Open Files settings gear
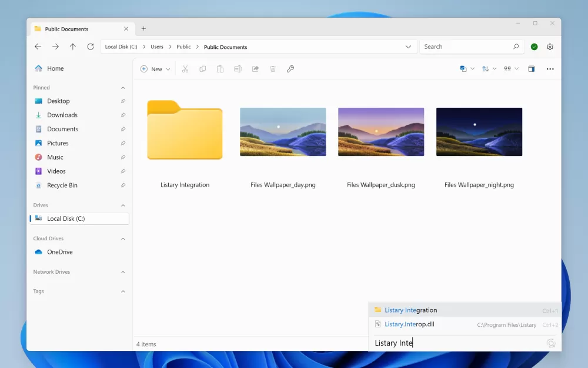This screenshot has width=588, height=368. click(550, 47)
